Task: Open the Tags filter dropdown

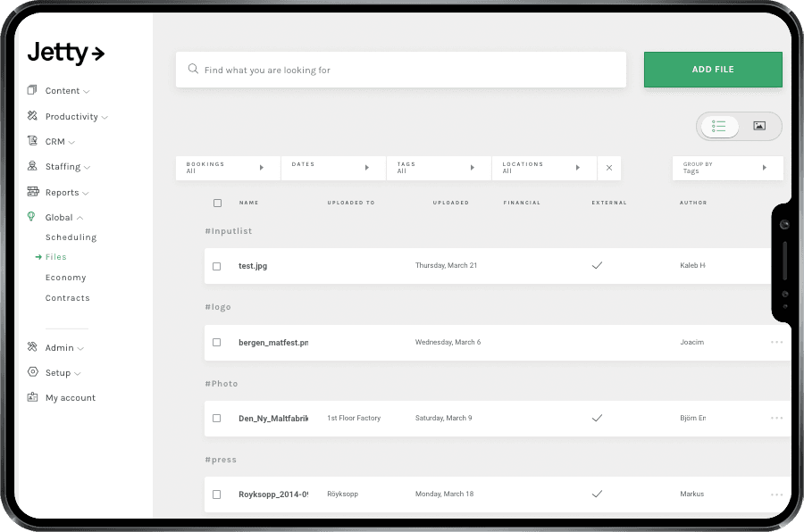Action: pos(438,168)
